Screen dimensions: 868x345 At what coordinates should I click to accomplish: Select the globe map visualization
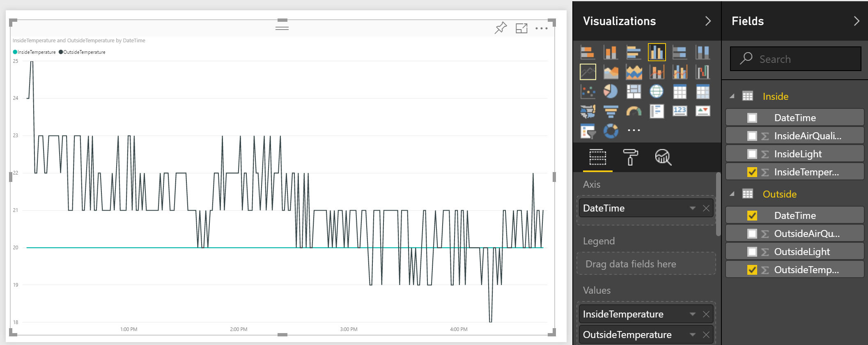pyautogui.click(x=657, y=92)
